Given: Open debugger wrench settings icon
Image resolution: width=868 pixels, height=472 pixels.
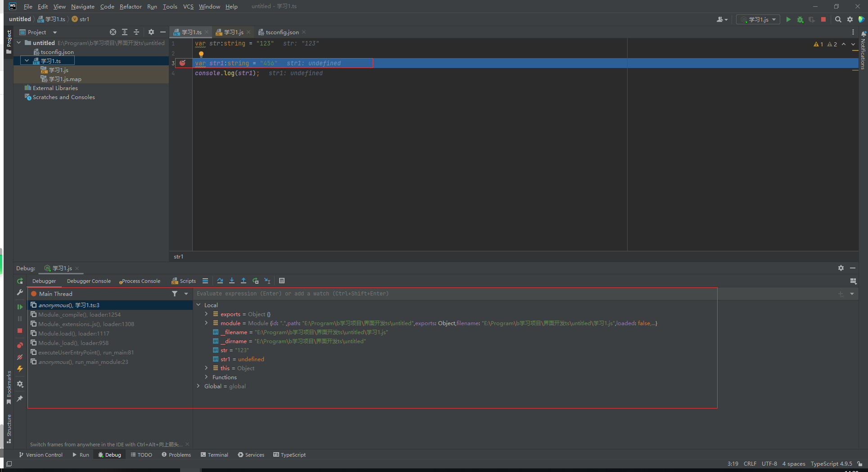Looking at the screenshot, I should coord(20,293).
